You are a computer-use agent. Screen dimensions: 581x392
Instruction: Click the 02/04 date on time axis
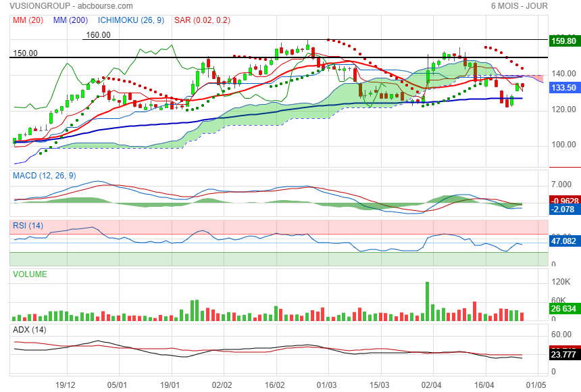pyautogui.click(x=431, y=385)
